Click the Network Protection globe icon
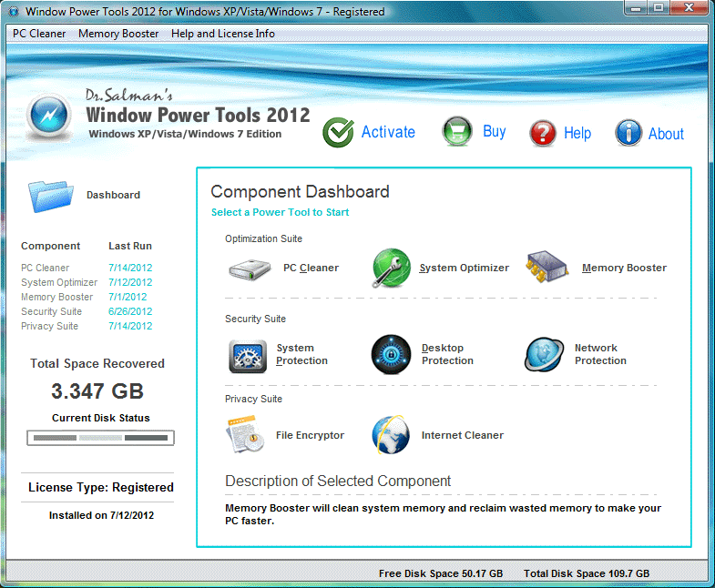715x588 pixels. tap(544, 354)
